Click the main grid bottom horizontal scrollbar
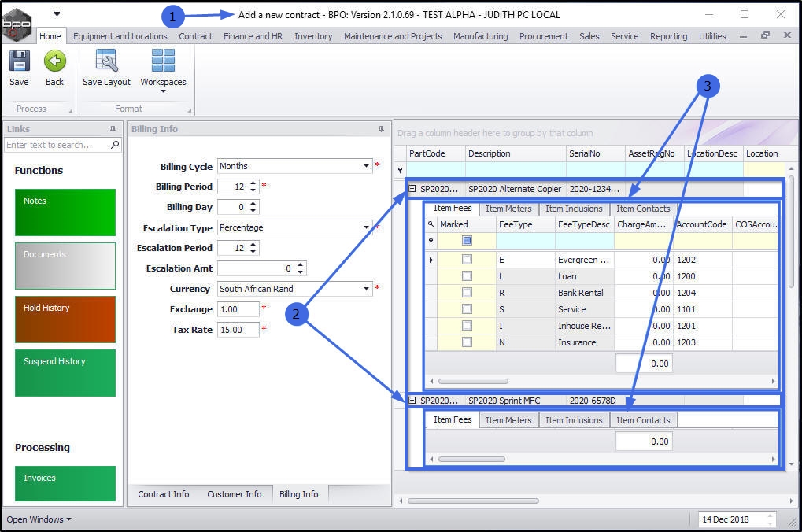Screen dimensions: 802x532 pos(473,501)
